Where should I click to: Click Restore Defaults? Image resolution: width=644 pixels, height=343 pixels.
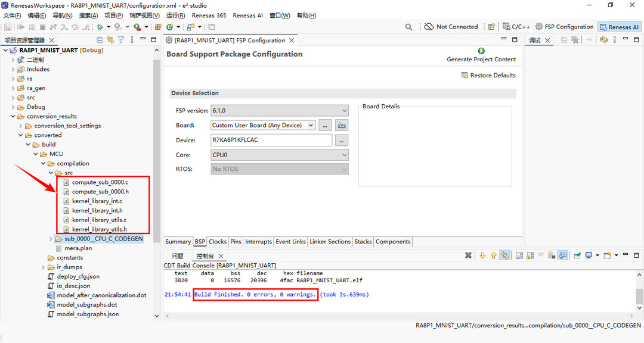coord(488,76)
